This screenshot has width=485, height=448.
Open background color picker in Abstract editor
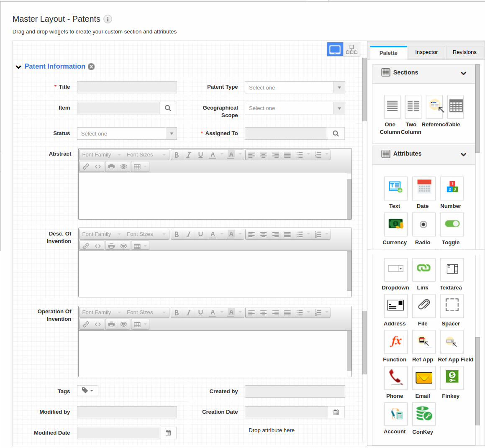[231, 155]
